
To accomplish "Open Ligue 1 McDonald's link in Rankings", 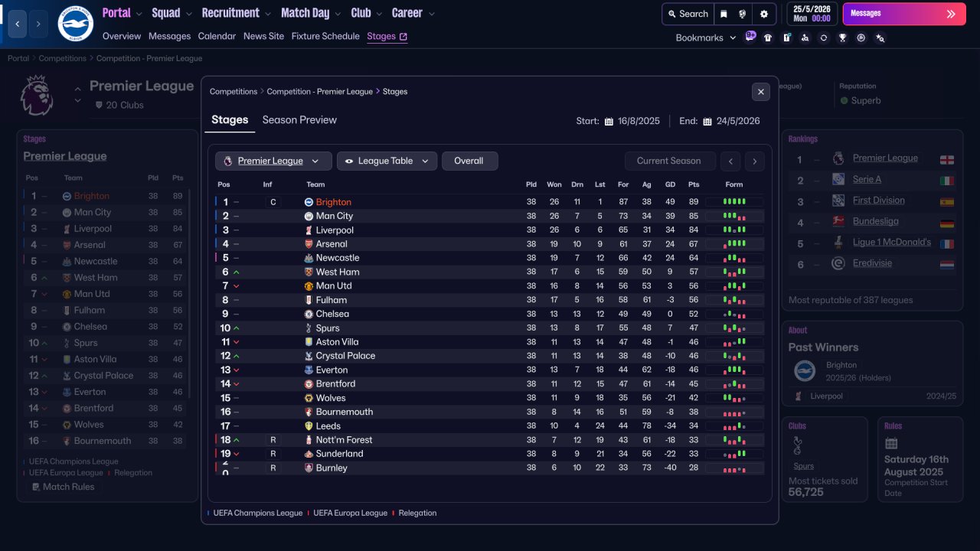I will (x=892, y=242).
